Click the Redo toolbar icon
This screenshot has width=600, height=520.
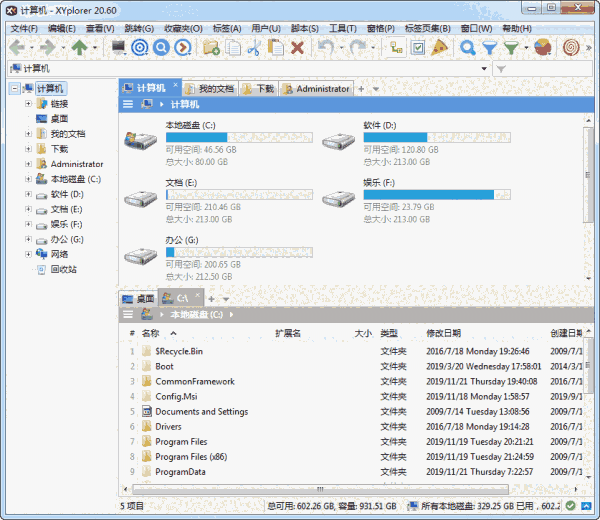358,47
